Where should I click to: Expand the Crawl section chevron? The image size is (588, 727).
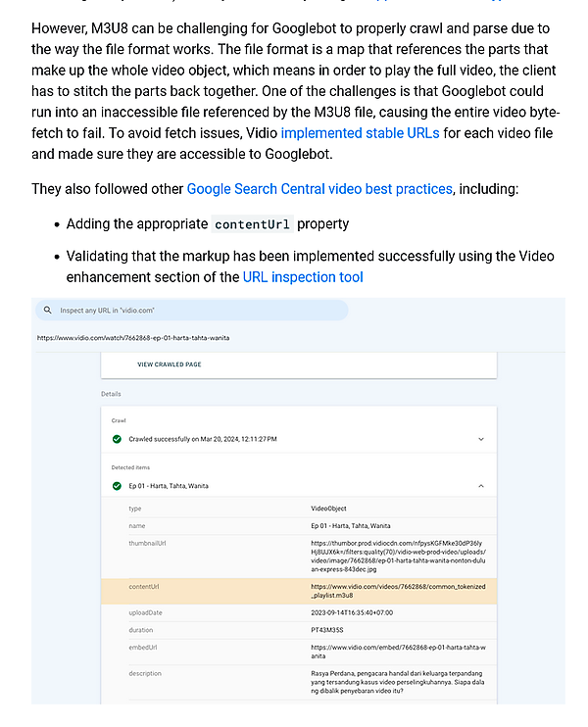(x=481, y=439)
